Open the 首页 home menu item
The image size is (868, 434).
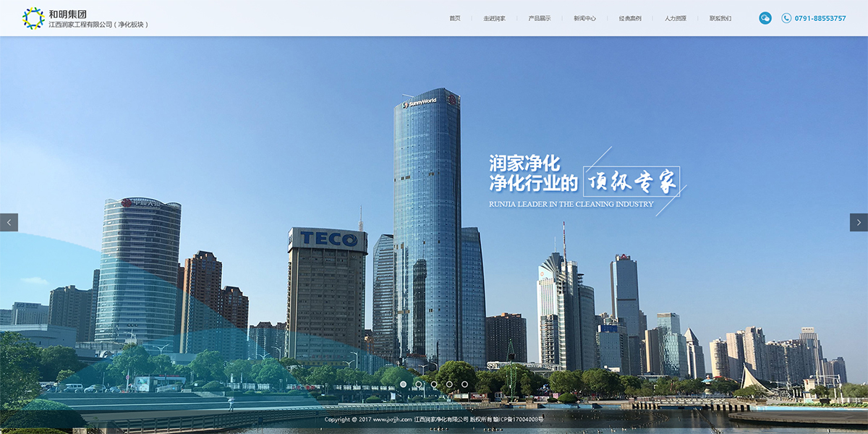(454, 19)
